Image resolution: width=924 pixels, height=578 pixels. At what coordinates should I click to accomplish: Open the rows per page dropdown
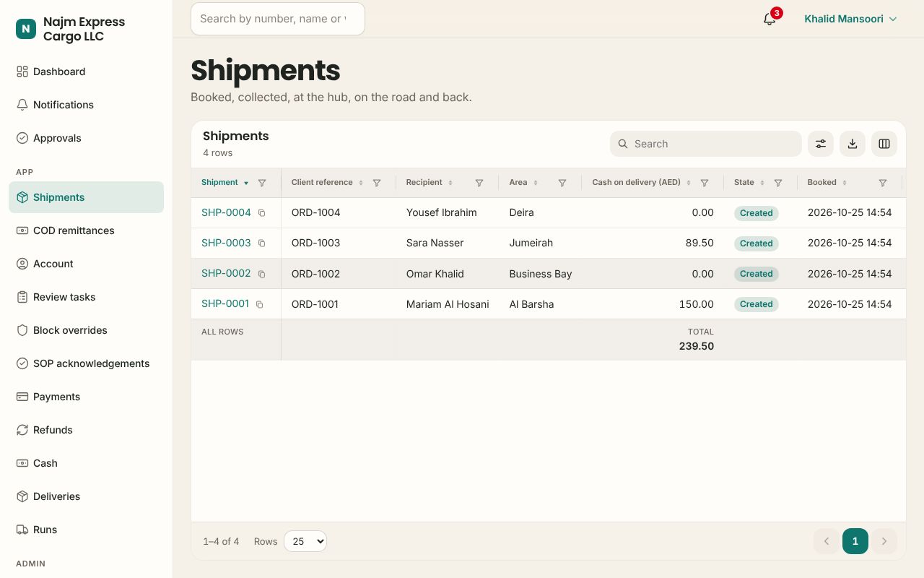point(305,541)
